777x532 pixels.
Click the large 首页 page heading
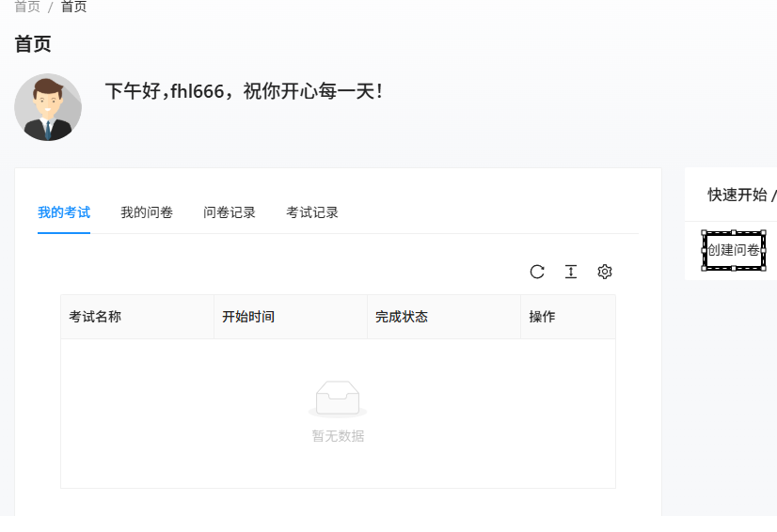click(33, 44)
